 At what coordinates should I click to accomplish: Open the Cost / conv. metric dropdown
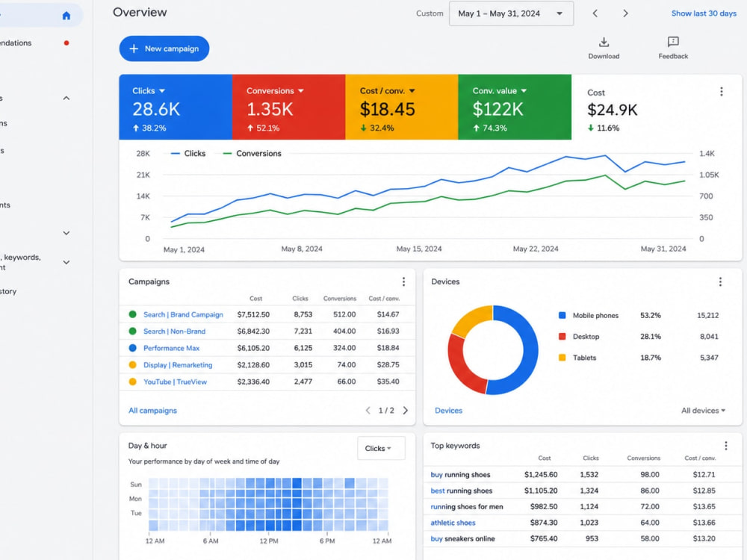click(x=412, y=90)
